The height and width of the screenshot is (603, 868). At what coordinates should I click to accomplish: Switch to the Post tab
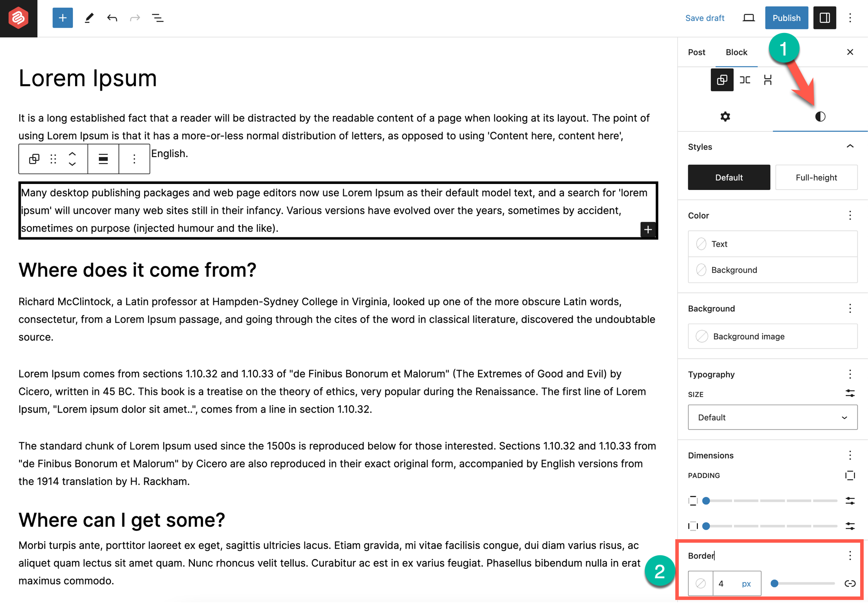pyautogui.click(x=696, y=52)
